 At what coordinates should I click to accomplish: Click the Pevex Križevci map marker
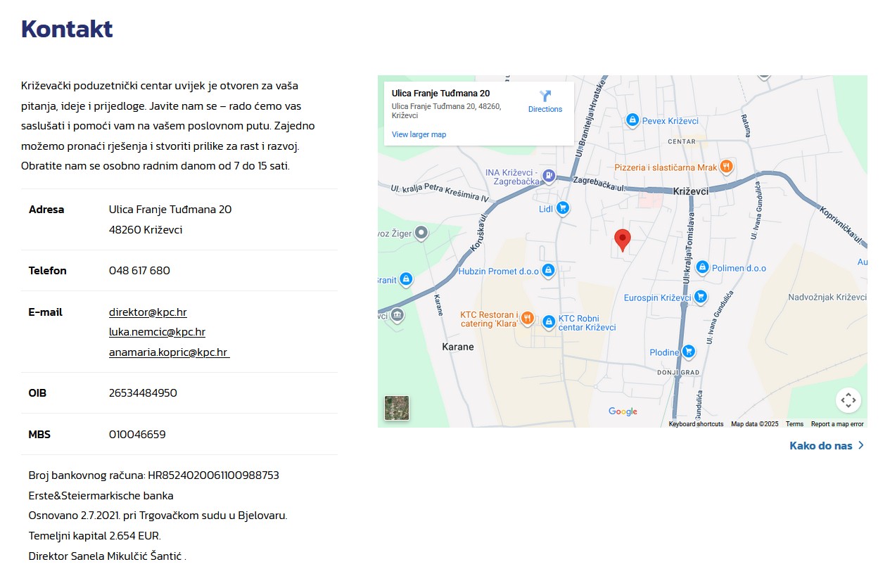(632, 120)
